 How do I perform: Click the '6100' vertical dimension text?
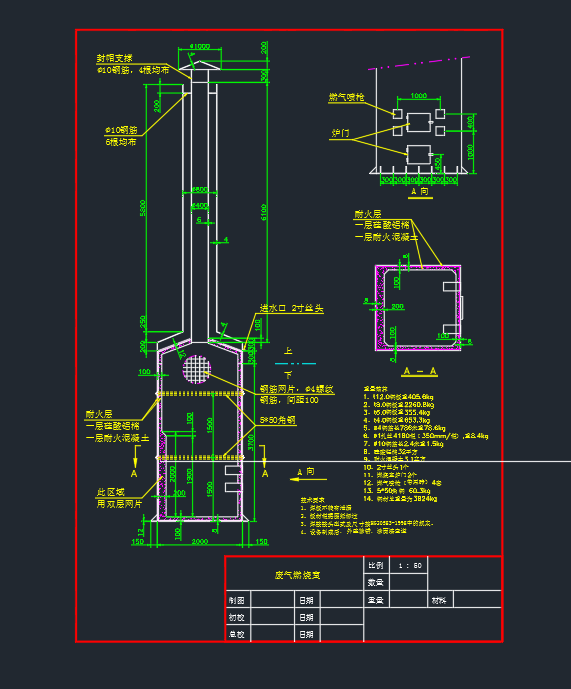click(x=264, y=212)
